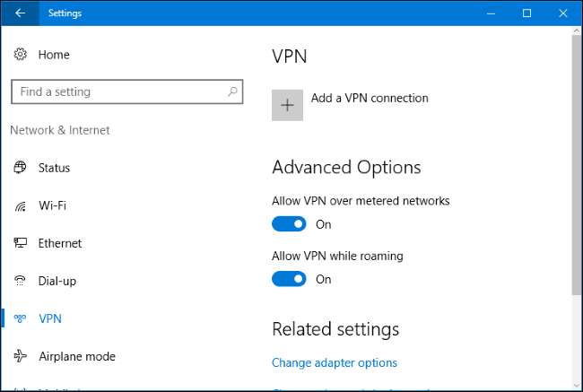The width and height of the screenshot is (583, 392).
Task: Go to the Status page
Action: [x=54, y=168]
